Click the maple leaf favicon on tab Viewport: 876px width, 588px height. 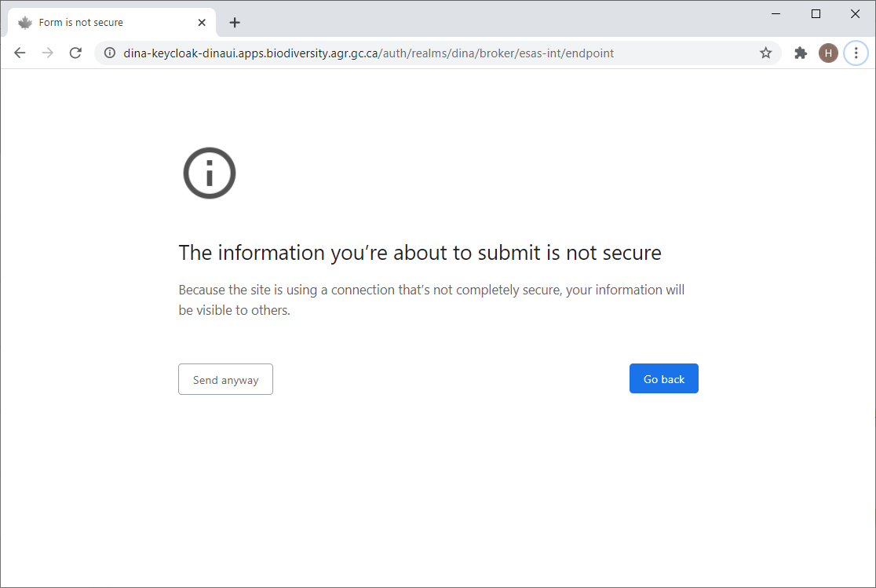click(24, 22)
